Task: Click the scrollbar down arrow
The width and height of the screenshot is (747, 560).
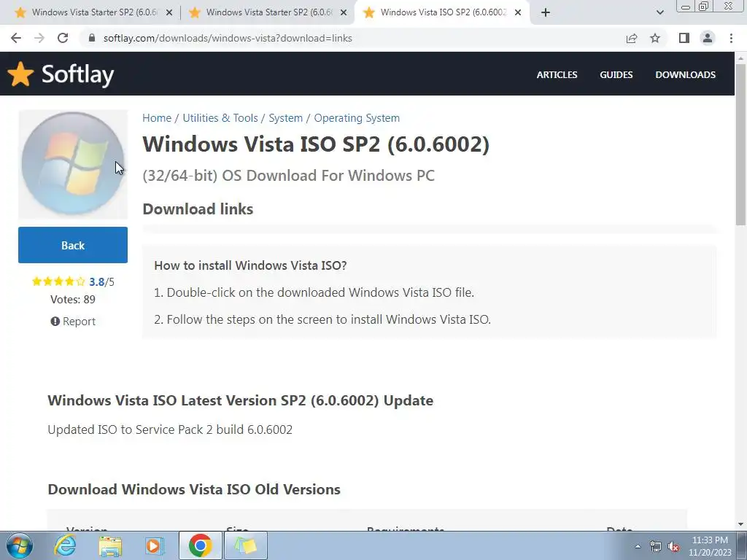Action: 740,524
